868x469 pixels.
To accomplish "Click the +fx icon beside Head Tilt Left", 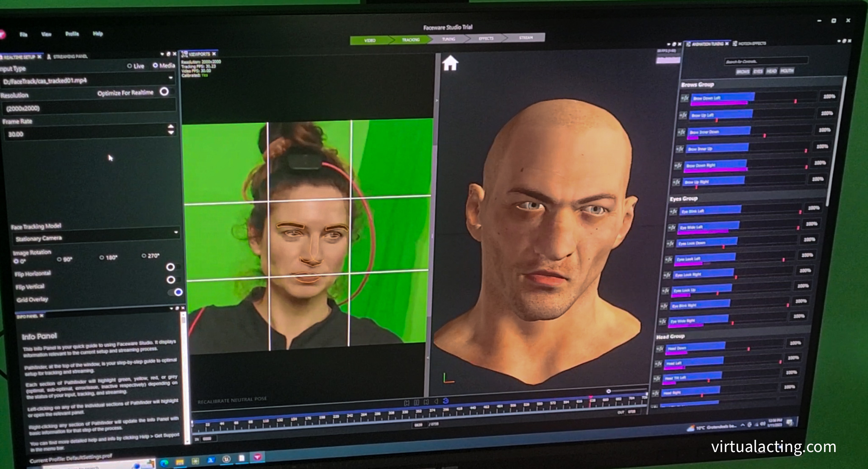I will pos(657,378).
